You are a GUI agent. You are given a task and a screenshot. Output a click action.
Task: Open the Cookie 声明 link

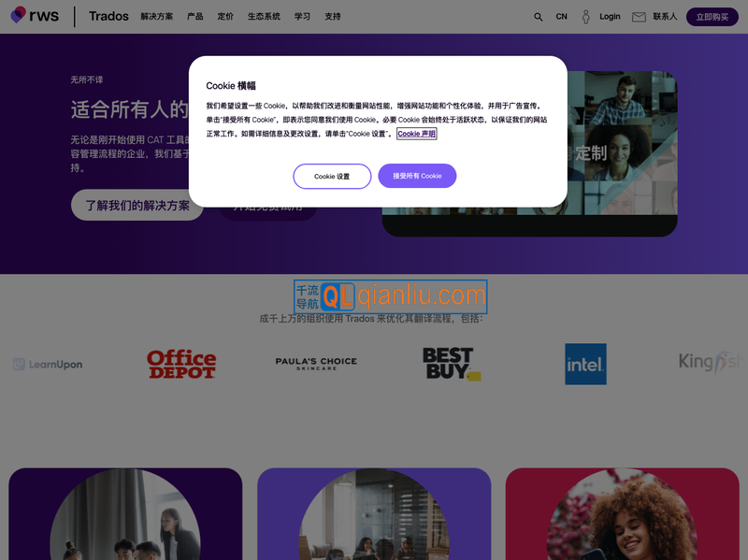click(x=417, y=134)
